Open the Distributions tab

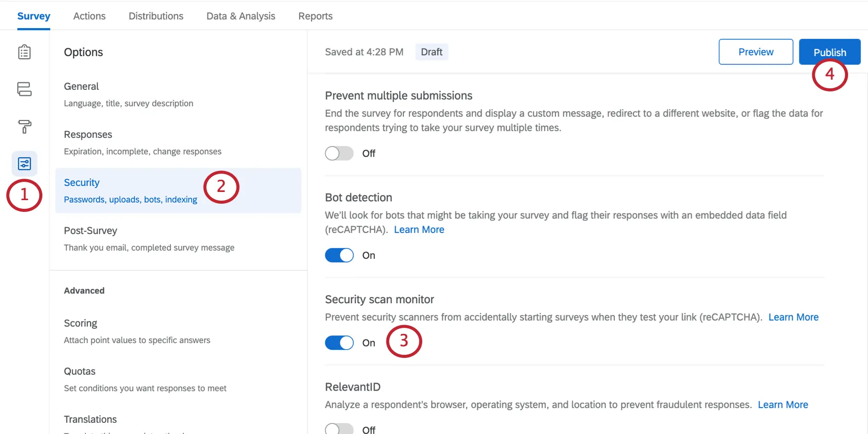pyautogui.click(x=156, y=16)
